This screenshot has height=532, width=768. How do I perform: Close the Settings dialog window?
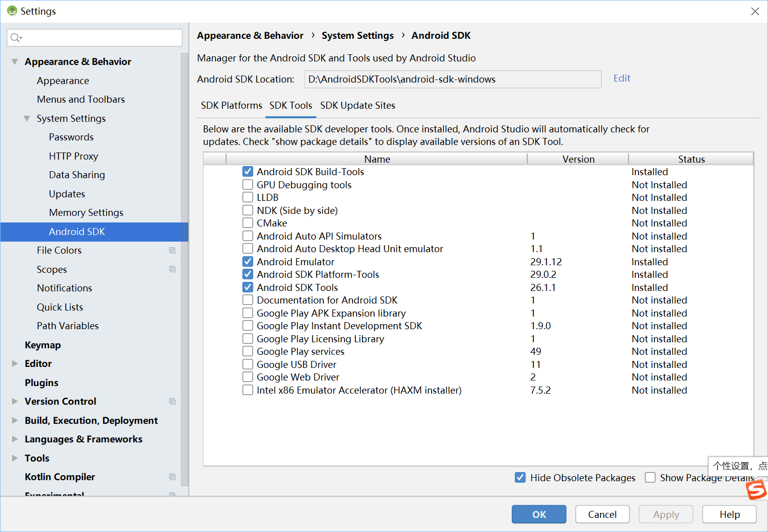pos(754,11)
